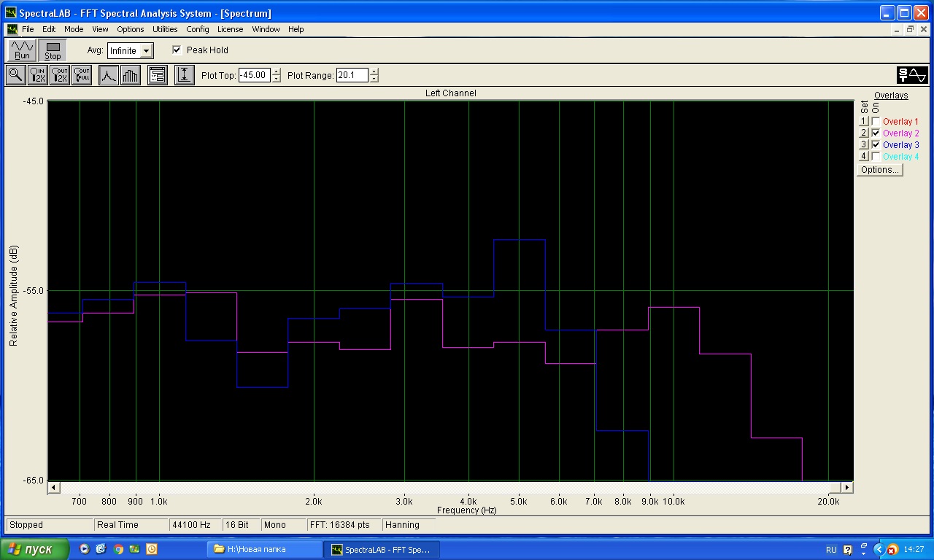Open the Utilities menu
Viewport: 934px width, 560px height.
pos(165,29)
